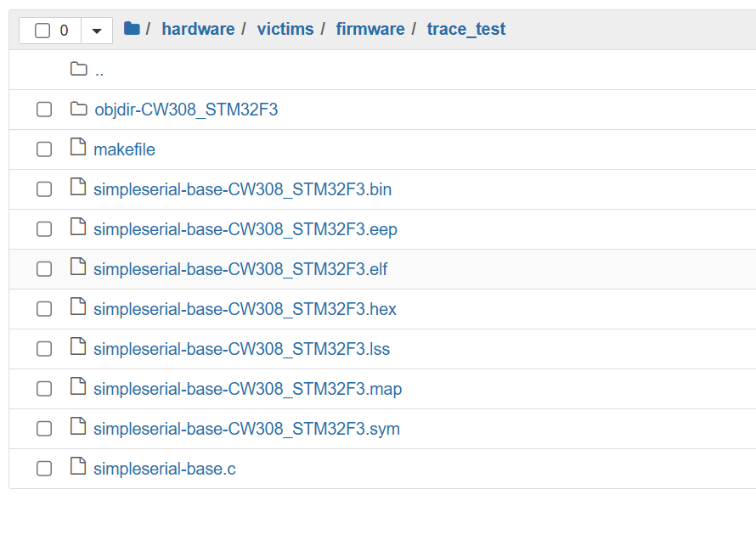Check the objdir-CW308_STM32F3 folder checkbox

pos(44,110)
